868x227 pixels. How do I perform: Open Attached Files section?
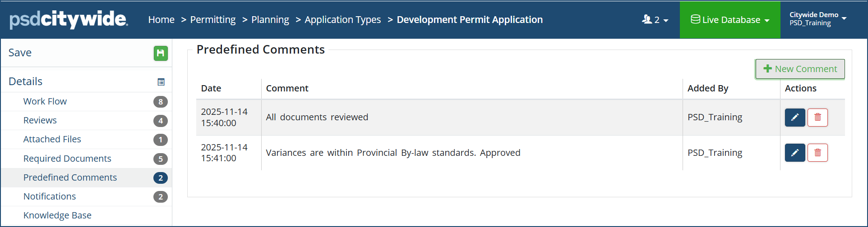(x=52, y=139)
